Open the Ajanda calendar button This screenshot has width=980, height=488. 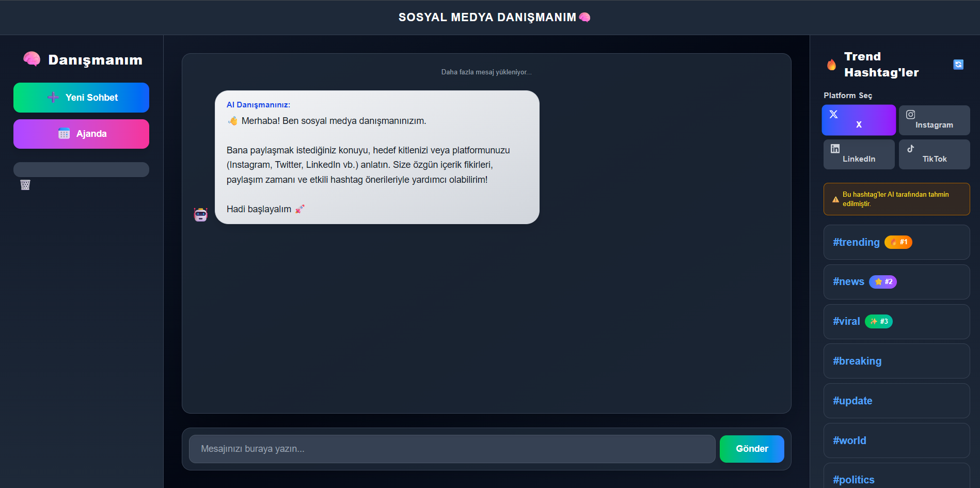(81, 134)
